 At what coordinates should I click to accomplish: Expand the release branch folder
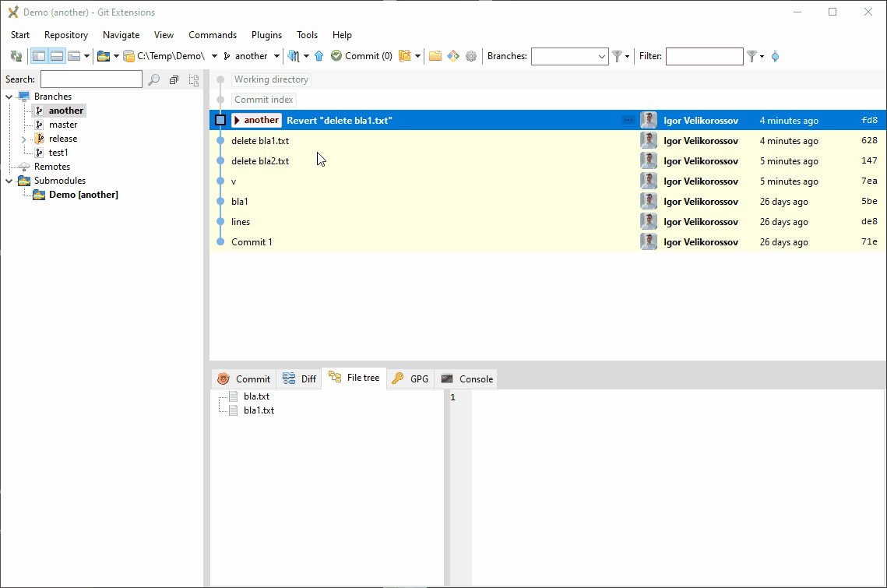pyautogui.click(x=24, y=139)
